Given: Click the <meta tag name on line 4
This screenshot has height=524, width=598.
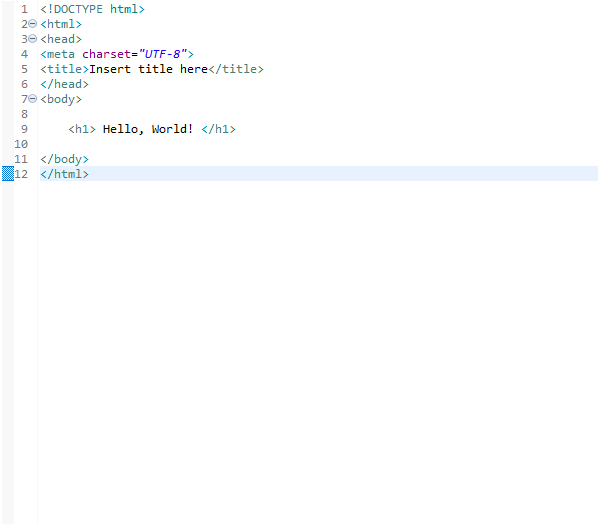Looking at the screenshot, I should (58, 54).
